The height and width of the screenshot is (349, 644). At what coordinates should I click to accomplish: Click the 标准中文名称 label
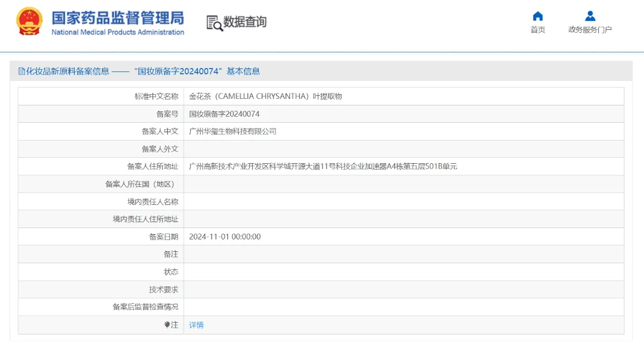tap(156, 96)
